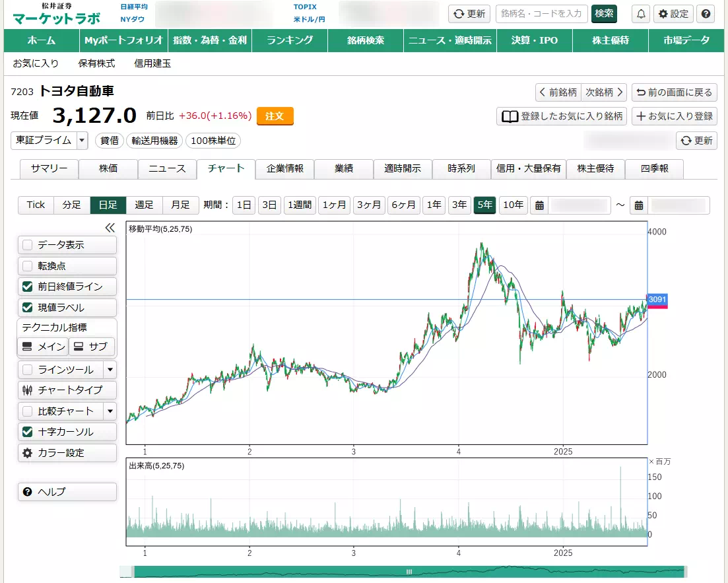Select メイン technical indicator button
Screen dimensions: 728x583
[43, 347]
